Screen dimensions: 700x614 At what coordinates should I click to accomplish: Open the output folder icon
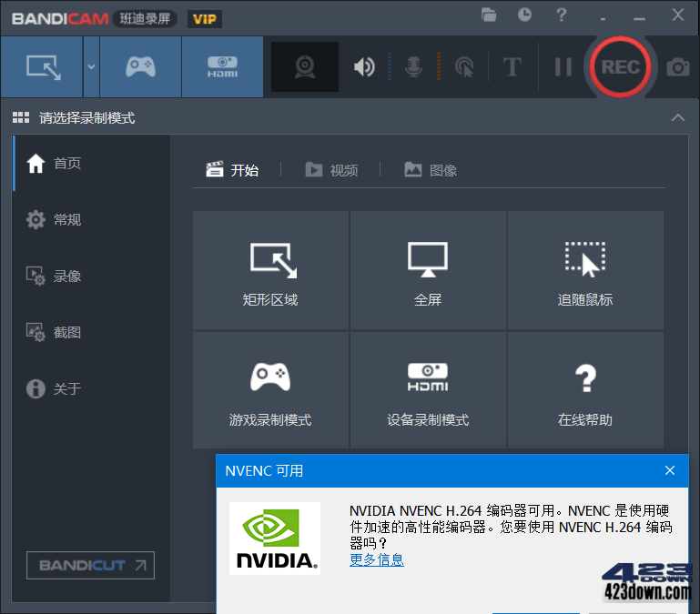coord(489,15)
